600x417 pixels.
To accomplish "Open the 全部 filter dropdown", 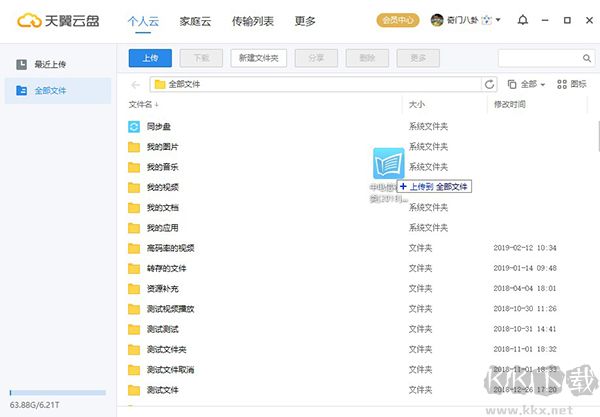I will pyautogui.click(x=526, y=84).
